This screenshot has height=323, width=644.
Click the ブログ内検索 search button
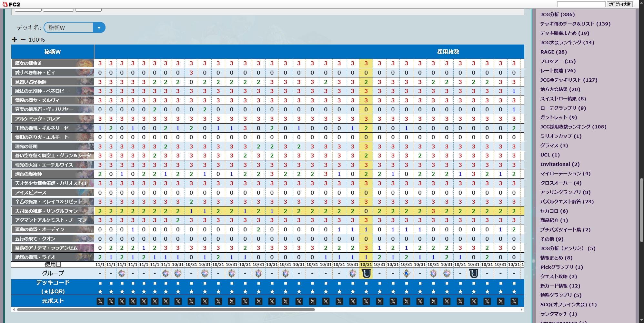[619, 4]
